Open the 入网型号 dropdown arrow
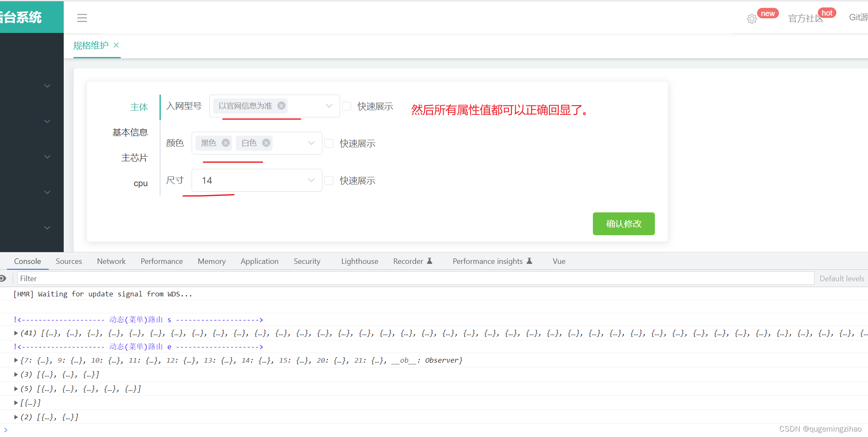Viewport: 868px width, 437px height. (329, 106)
